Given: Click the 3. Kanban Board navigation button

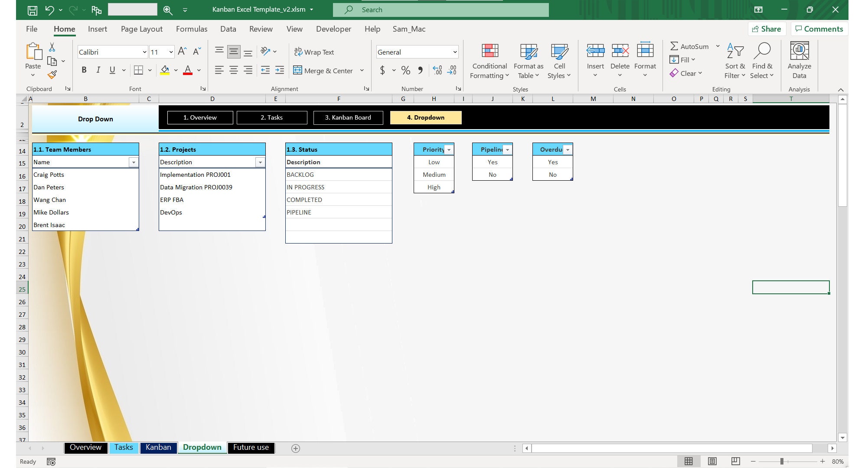Looking at the screenshot, I should pos(348,117).
